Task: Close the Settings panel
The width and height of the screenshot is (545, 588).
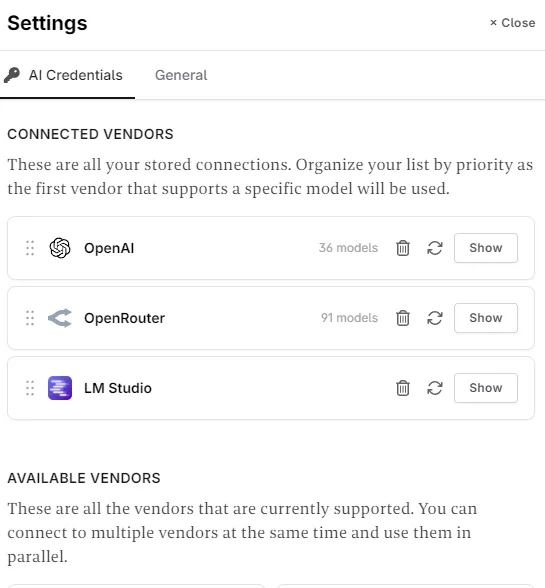Action: coord(512,23)
